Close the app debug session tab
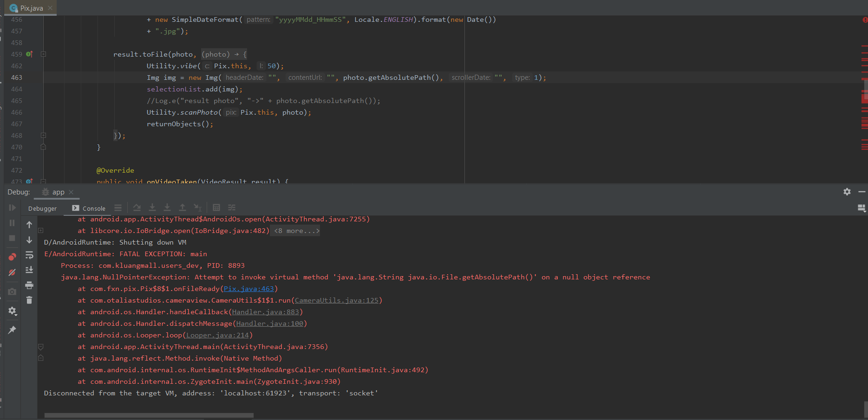 (x=71, y=192)
